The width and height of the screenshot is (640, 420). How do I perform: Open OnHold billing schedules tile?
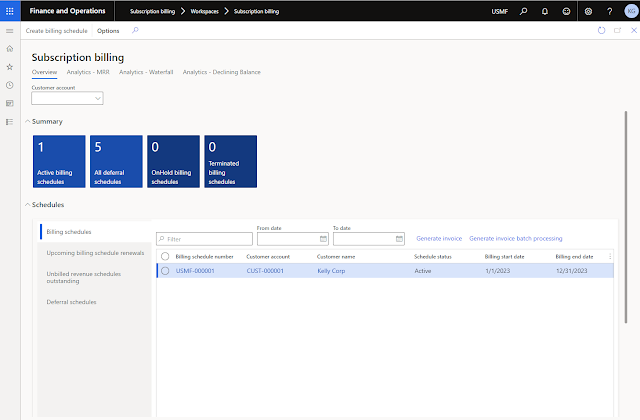tap(173, 161)
